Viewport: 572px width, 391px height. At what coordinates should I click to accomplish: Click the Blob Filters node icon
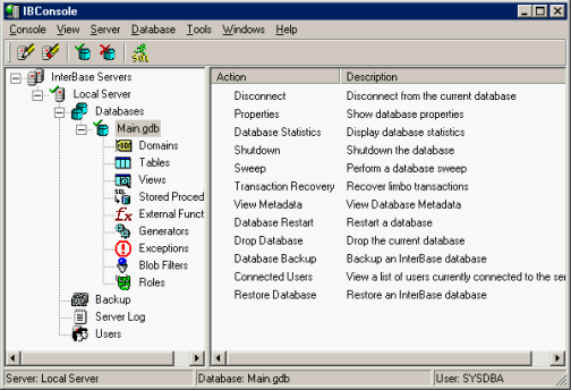tap(123, 266)
